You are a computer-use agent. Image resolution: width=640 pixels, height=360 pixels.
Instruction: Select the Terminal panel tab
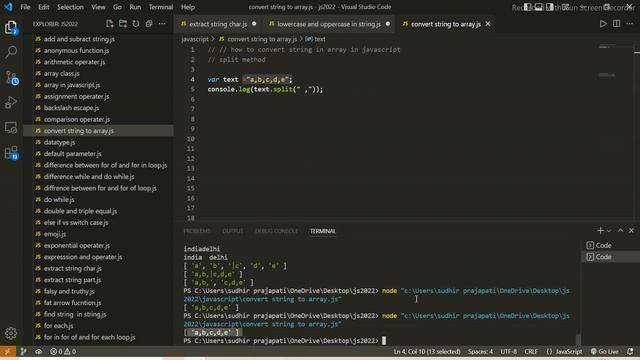pyautogui.click(x=322, y=231)
